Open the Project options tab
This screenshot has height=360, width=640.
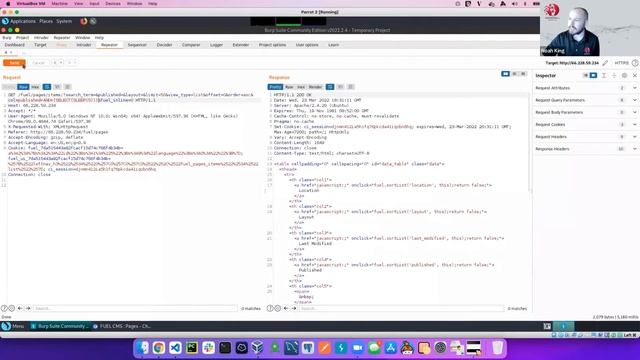pos(272,45)
